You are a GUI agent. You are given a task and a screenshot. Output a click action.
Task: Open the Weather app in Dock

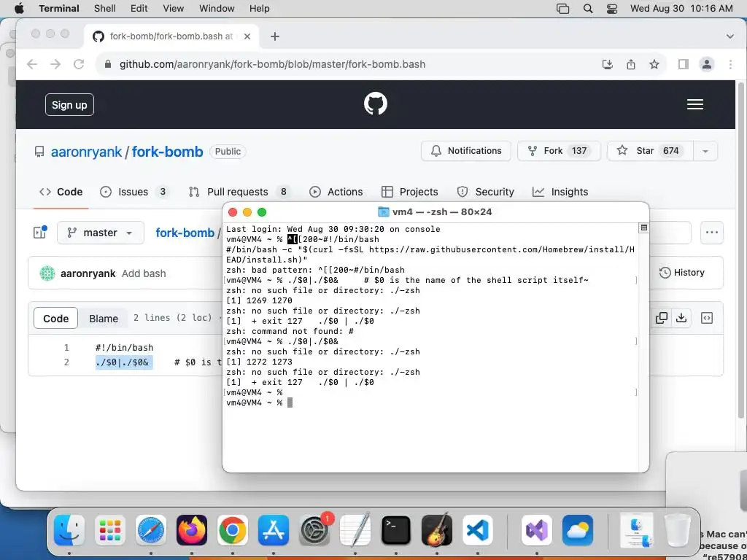pos(578,530)
